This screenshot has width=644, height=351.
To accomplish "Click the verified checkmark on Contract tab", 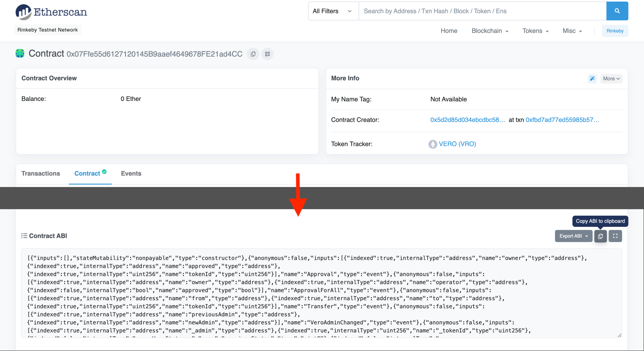I will 104,172.
